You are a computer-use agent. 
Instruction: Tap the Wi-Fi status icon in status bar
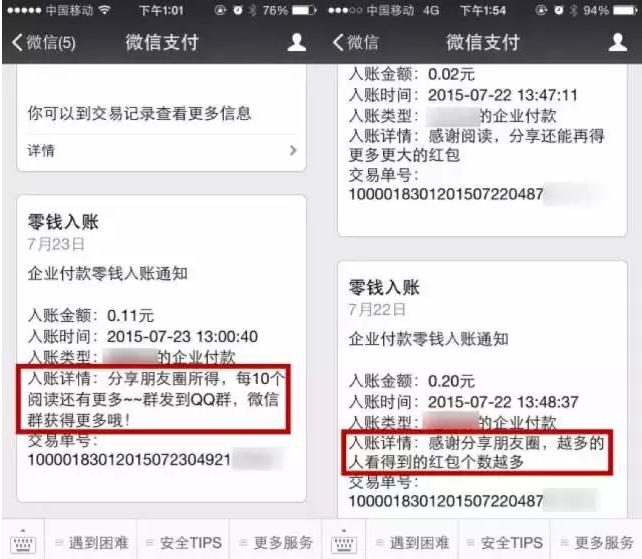(105, 10)
